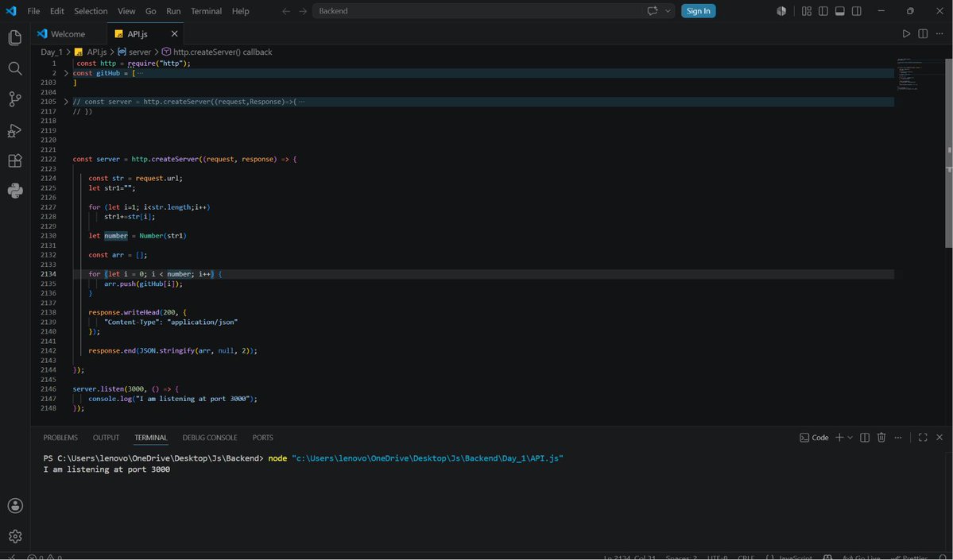The height and width of the screenshot is (560, 953).
Task: Open the Selection menu
Action: click(x=91, y=11)
